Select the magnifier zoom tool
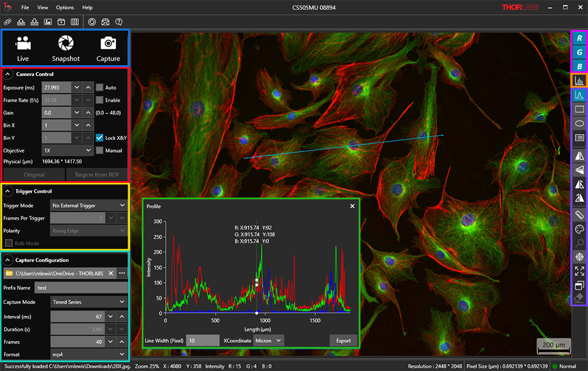This screenshot has width=588, height=371. (579, 243)
